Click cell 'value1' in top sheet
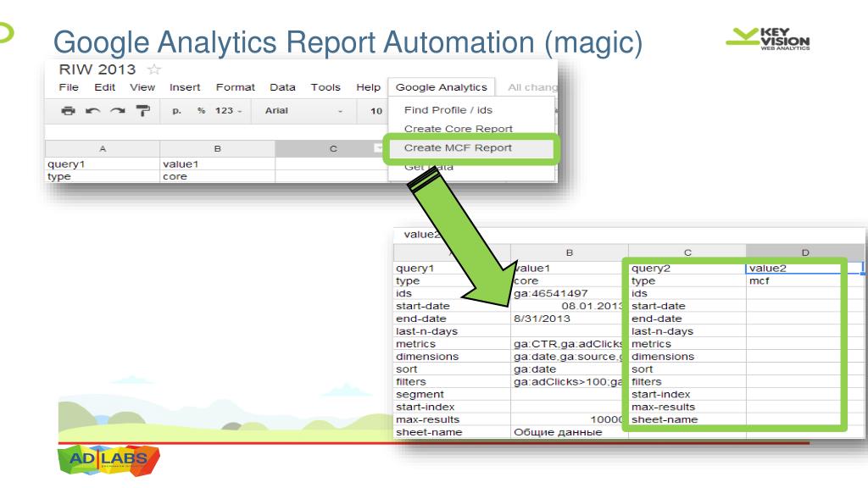 (218, 164)
